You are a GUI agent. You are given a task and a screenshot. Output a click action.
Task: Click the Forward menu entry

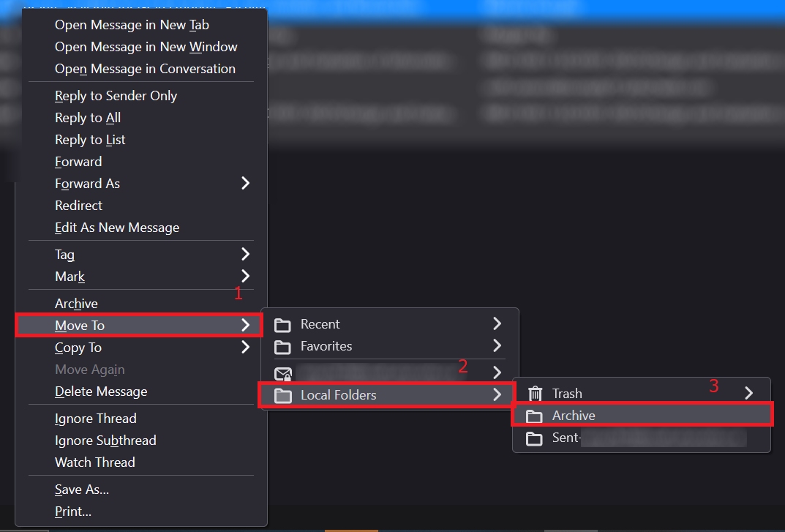(141, 162)
